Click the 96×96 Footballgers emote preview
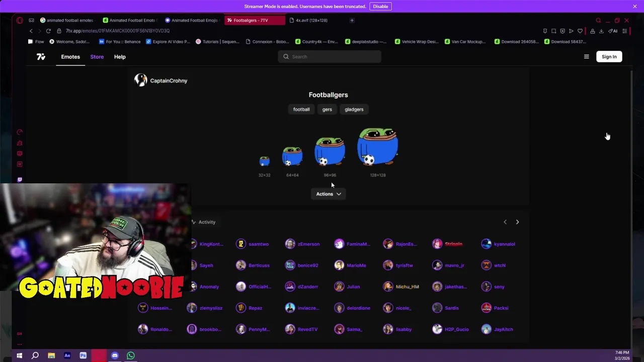 (x=330, y=151)
